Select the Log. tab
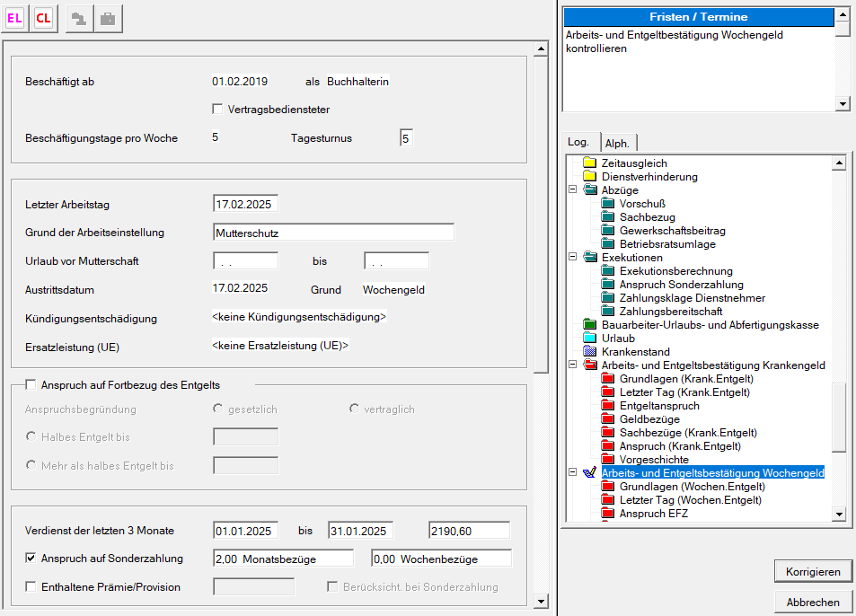The width and height of the screenshot is (856, 616). point(579,143)
